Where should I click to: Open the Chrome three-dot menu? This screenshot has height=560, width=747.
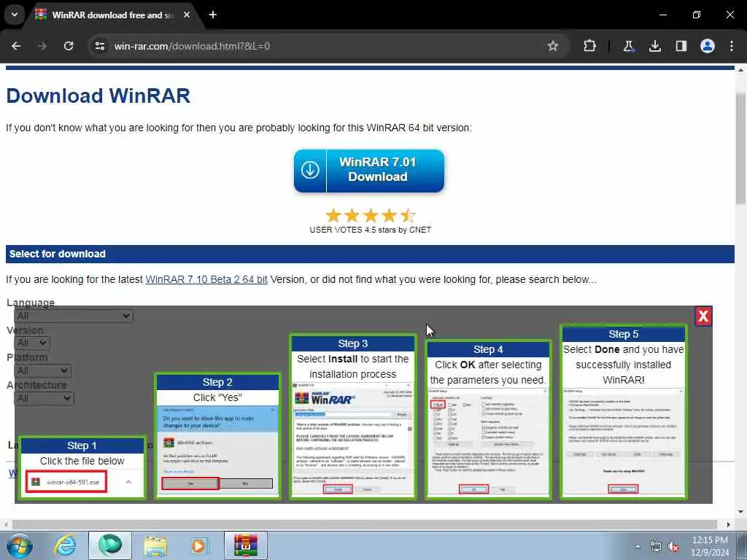coord(732,46)
